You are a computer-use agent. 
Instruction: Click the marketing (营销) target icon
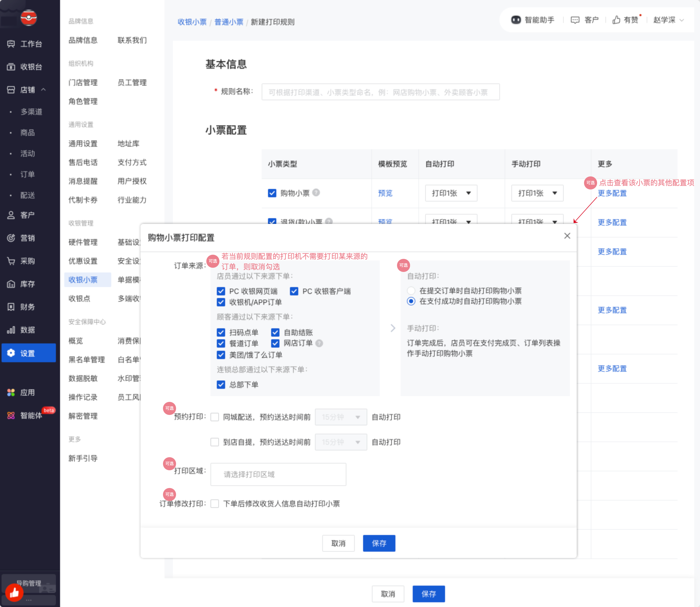click(x=11, y=238)
